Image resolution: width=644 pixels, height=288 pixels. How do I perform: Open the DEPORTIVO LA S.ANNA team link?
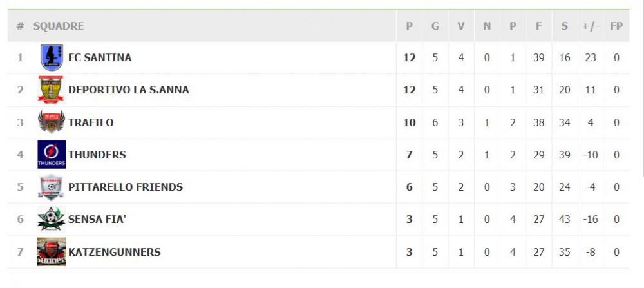click(x=129, y=90)
